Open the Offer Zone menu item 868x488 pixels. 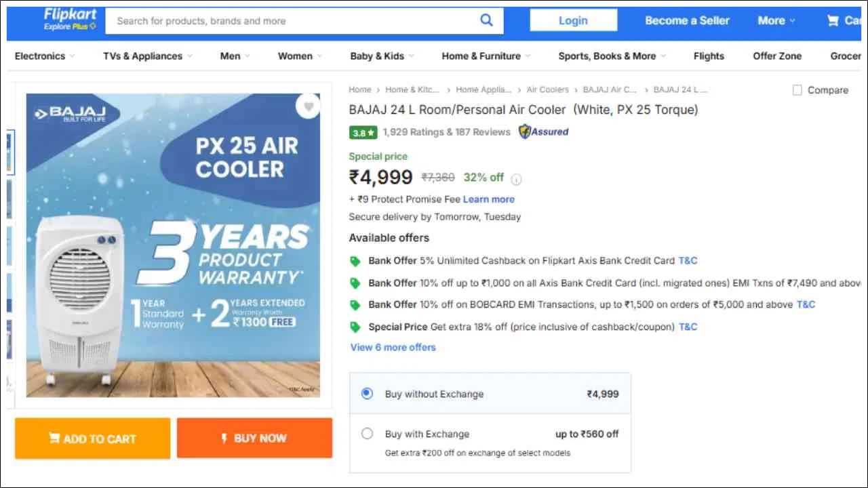point(776,56)
